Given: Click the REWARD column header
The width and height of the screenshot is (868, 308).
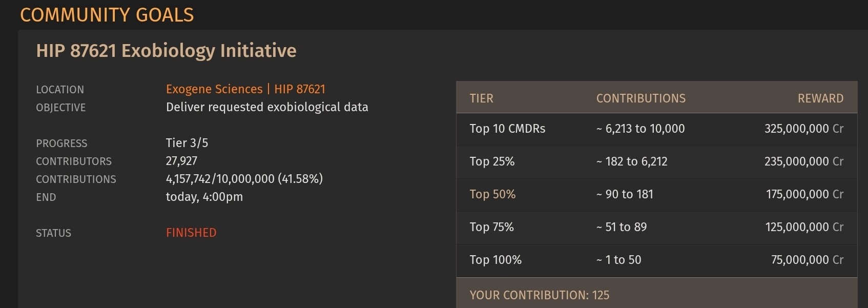Looking at the screenshot, I should (x=820, y=98).
